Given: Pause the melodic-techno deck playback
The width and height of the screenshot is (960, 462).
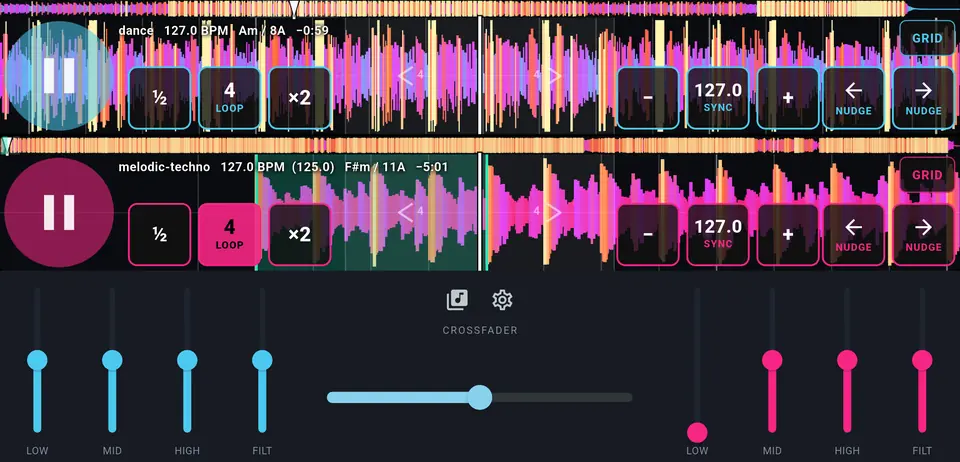Looking at the screenshot, I should (59, 212).
